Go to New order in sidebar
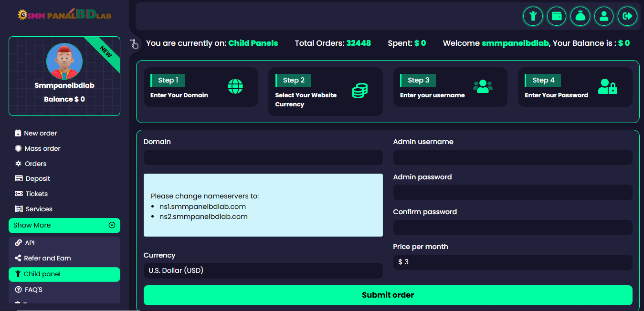644x311 pixels. (40, 133)
